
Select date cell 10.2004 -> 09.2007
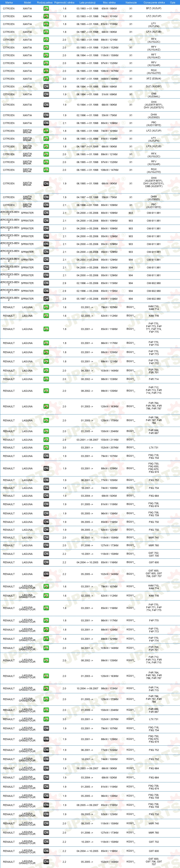(x=87, y=688)
